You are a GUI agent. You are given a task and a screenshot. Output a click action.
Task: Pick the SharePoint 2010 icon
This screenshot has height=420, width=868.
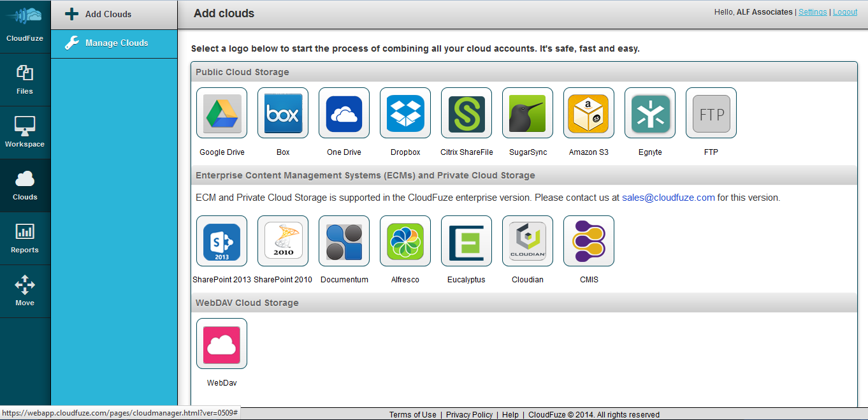click(x=283, y=241)
